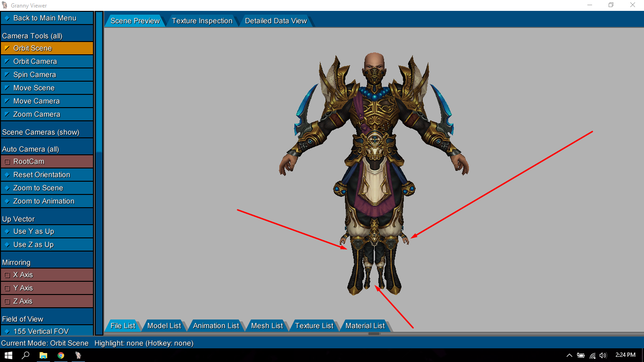The width and height of the screenshot is (644, 362).
Task: Click the splitter grip above the status bar
Action: (x=374, y=334)
